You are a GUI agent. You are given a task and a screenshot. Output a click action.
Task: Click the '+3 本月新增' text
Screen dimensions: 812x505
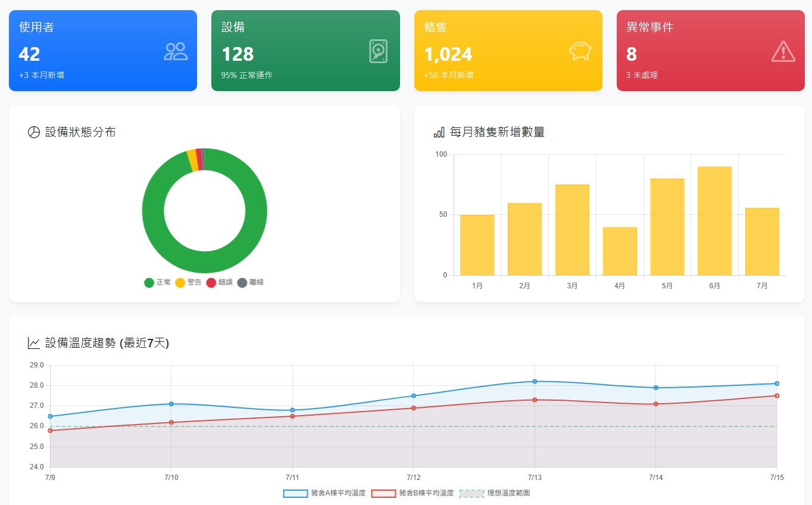point(41,75)
